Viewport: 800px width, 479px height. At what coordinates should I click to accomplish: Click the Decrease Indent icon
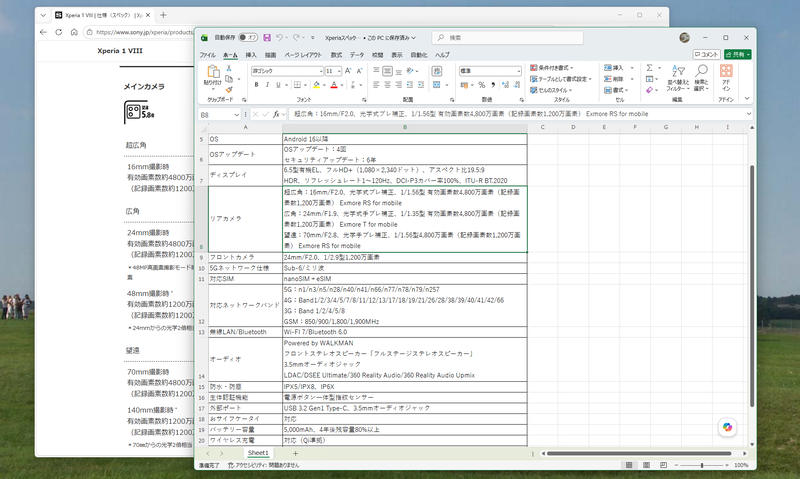click(410, 85)
